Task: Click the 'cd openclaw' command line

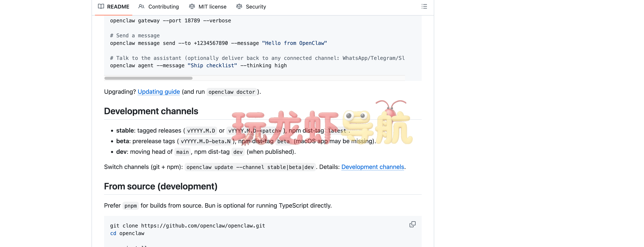Action: (x=127, y=233)
